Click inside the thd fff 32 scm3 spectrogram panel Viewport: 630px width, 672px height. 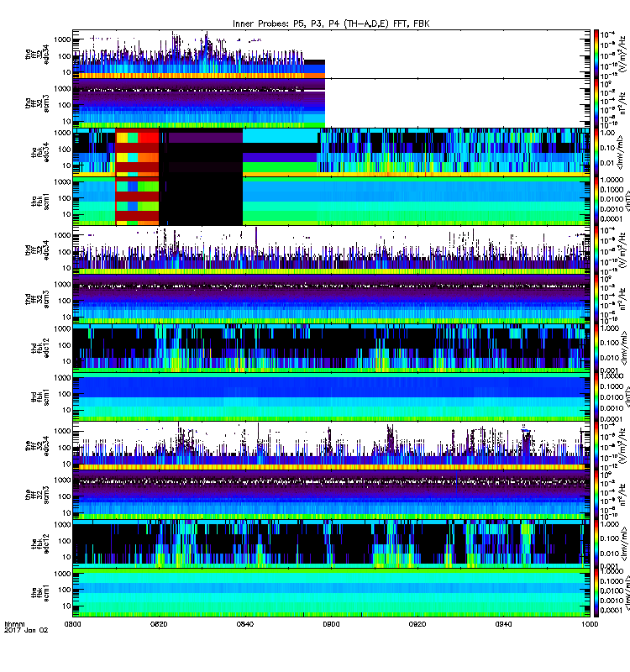(331, 300)
